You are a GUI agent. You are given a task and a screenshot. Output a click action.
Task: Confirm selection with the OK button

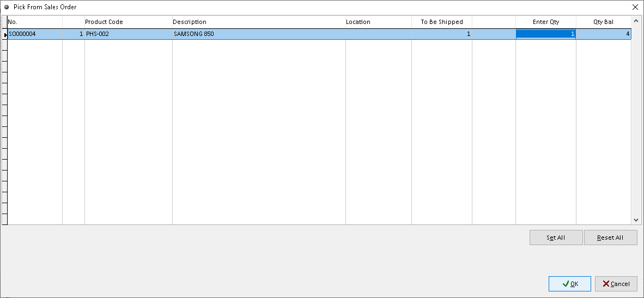pos(570,284)
